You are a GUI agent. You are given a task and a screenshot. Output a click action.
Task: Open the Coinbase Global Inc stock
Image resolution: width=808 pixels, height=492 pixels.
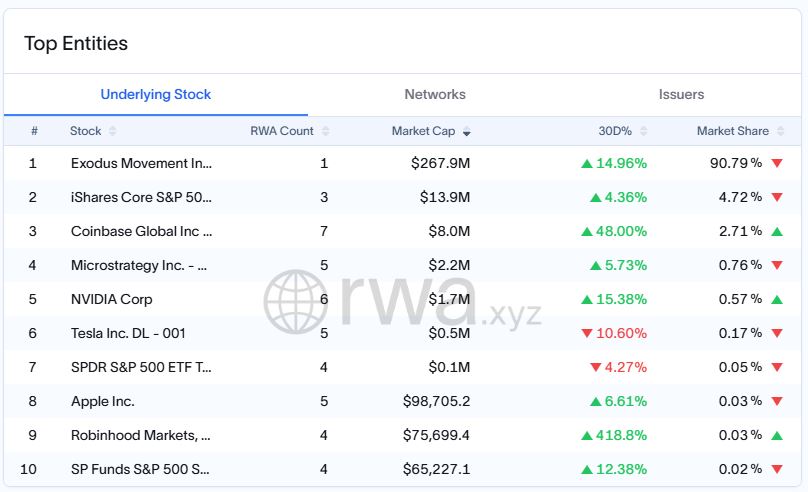point(142,231)
